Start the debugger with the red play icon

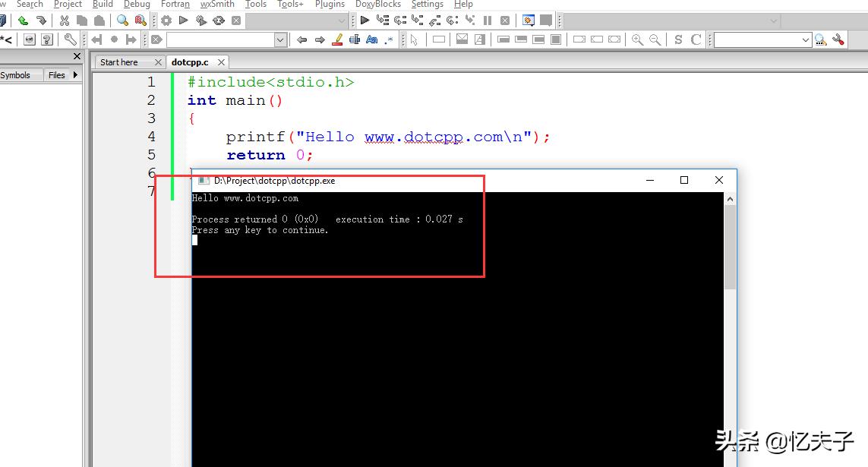(x=365, y=21)
